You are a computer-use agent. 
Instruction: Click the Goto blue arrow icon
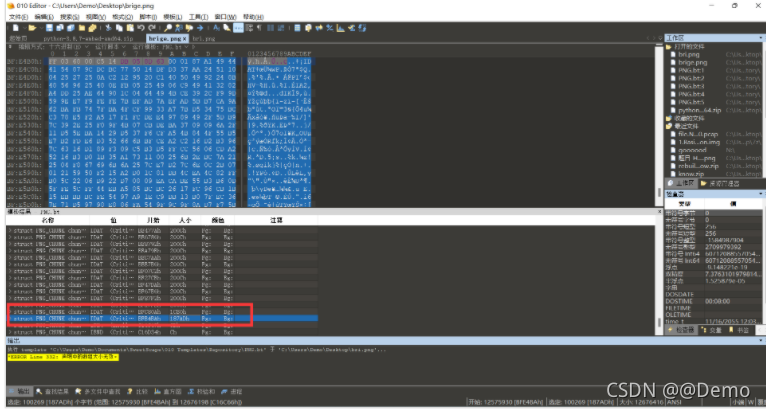200,28
